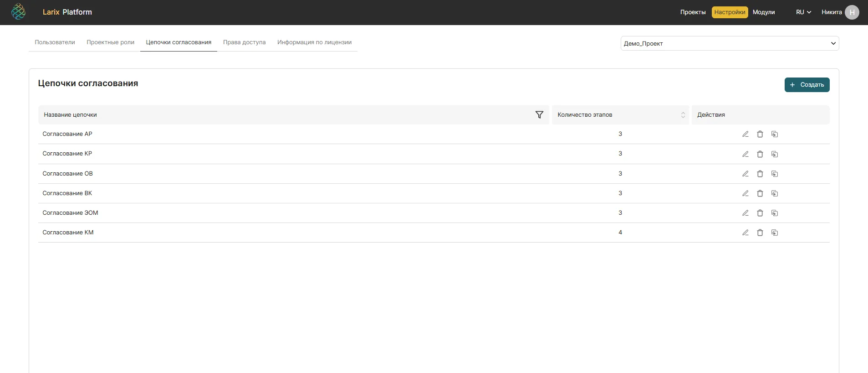Open Модули in the top navigation
The image size is (868, 373).
click(764, 12)
